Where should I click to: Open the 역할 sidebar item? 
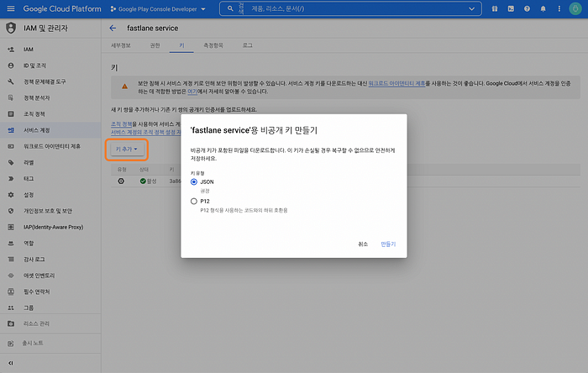tap(50, 243)
